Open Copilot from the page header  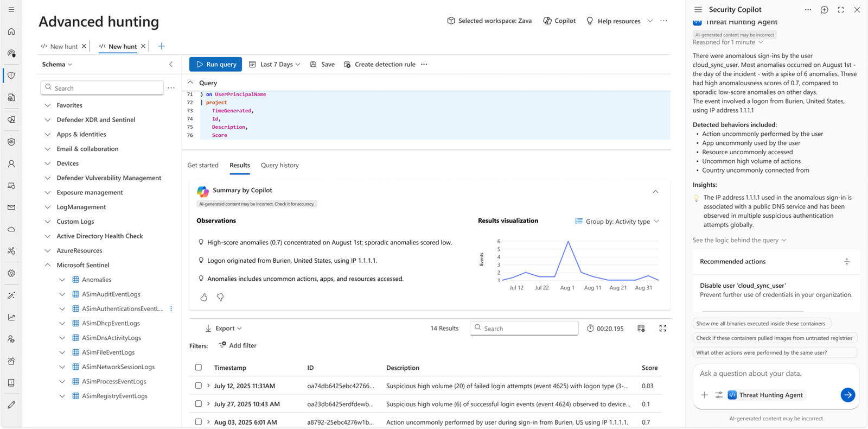click(559, 21)
